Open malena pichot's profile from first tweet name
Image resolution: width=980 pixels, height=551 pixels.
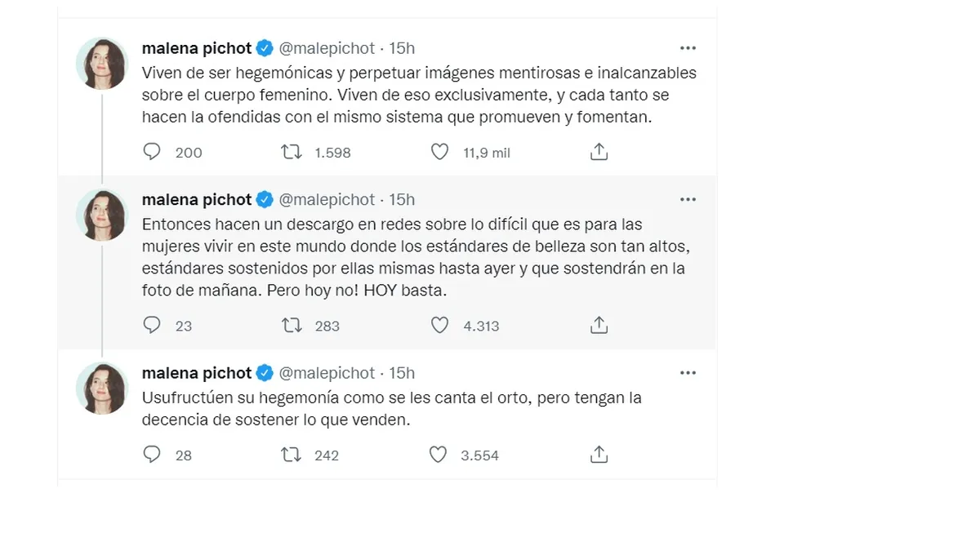pos(197,48)
